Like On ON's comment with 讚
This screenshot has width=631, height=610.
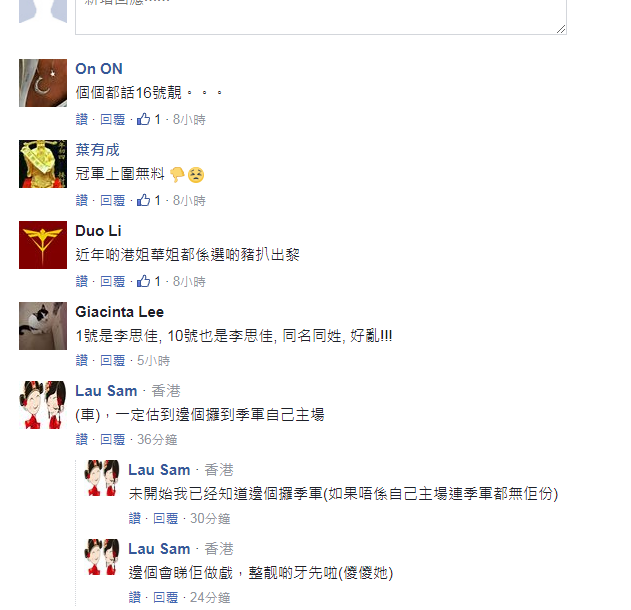(x=82, y=120)
